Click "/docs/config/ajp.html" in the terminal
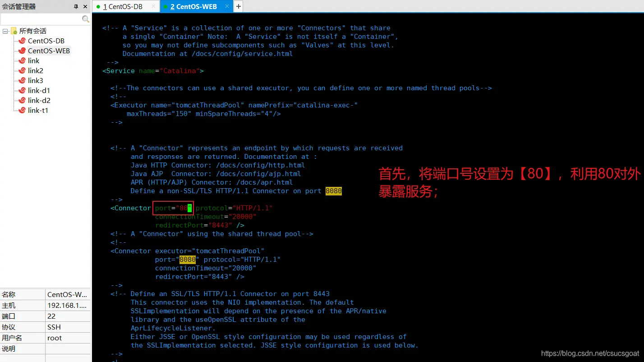This screenshot has width=644, height=362. [x=258, y=174]
